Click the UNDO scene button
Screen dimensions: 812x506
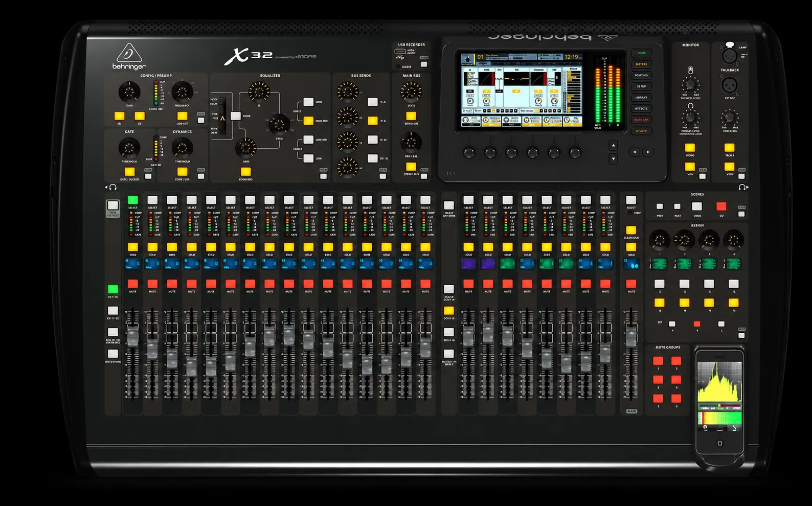pyautogui.click(x=697, y=206)
